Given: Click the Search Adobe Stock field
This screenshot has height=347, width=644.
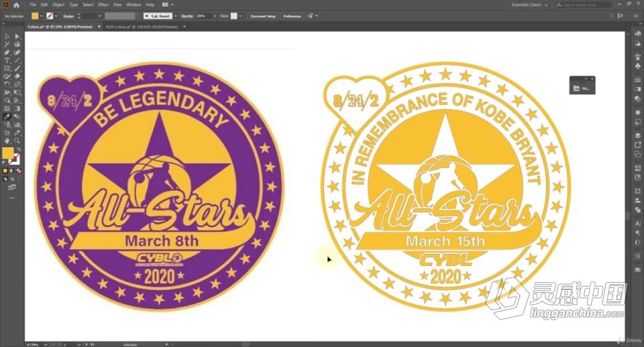Looking at the screenshot, I should [x=584, y=5].
